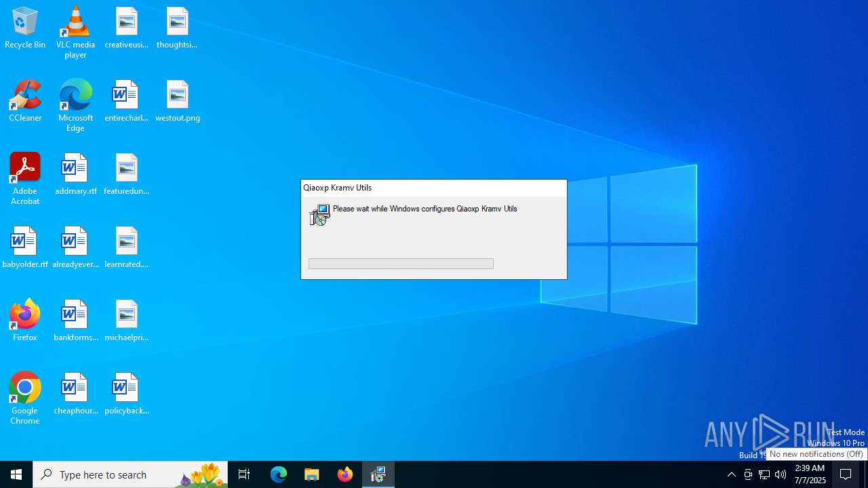868x488 pixels.
Task: Open the clock showing 2:39 AM
Action: (x=810, y=474)
